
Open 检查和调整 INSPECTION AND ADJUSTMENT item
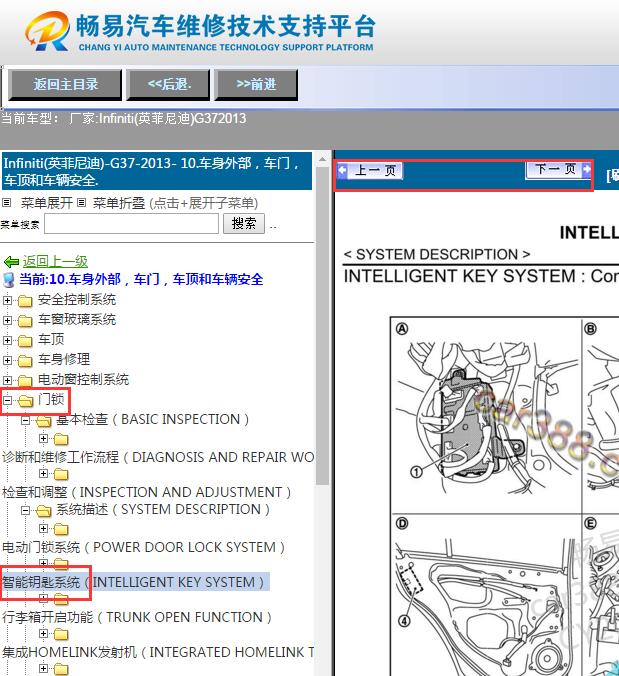point(147,492)
